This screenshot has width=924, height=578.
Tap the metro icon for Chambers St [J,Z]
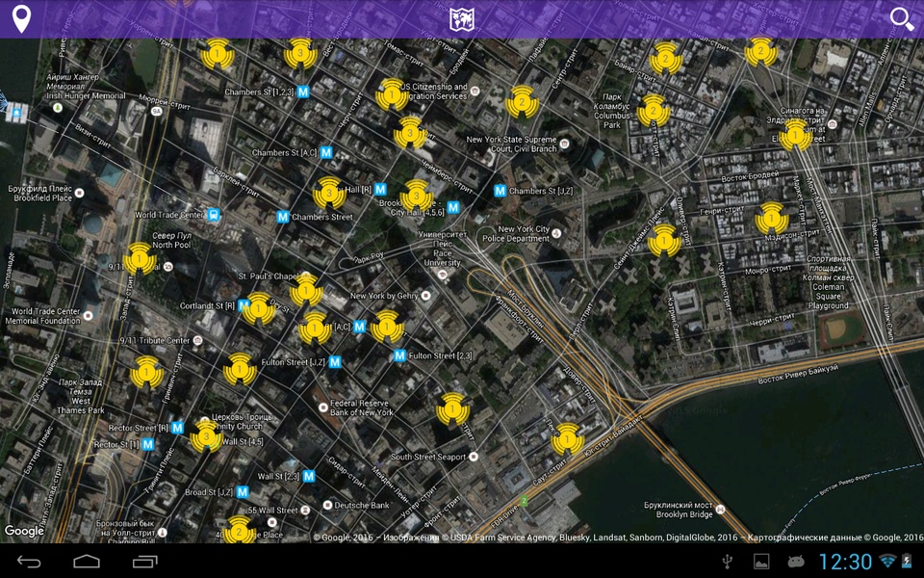pos(500,191)
